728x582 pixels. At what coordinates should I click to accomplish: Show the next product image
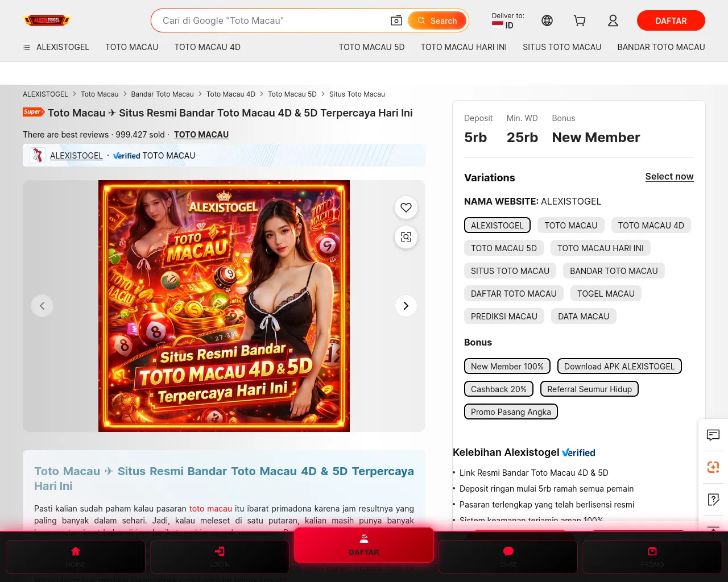406,306
